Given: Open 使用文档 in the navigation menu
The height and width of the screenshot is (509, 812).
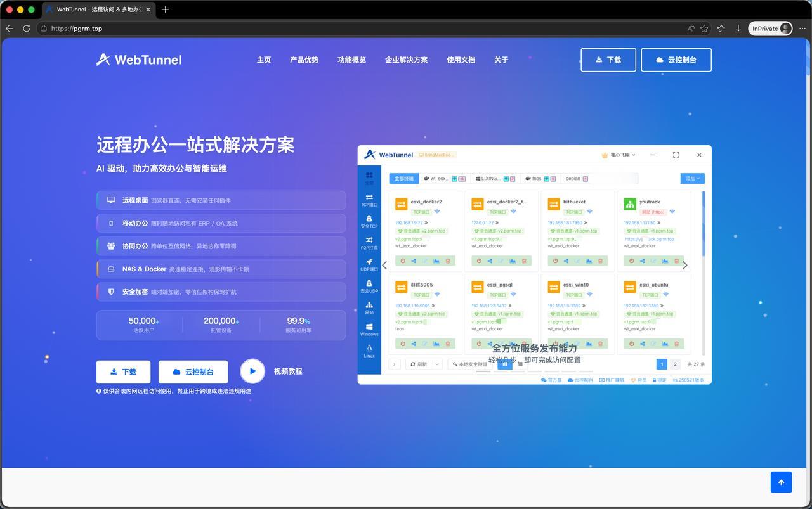Looking at the screenshot, I should pos(461,60).
